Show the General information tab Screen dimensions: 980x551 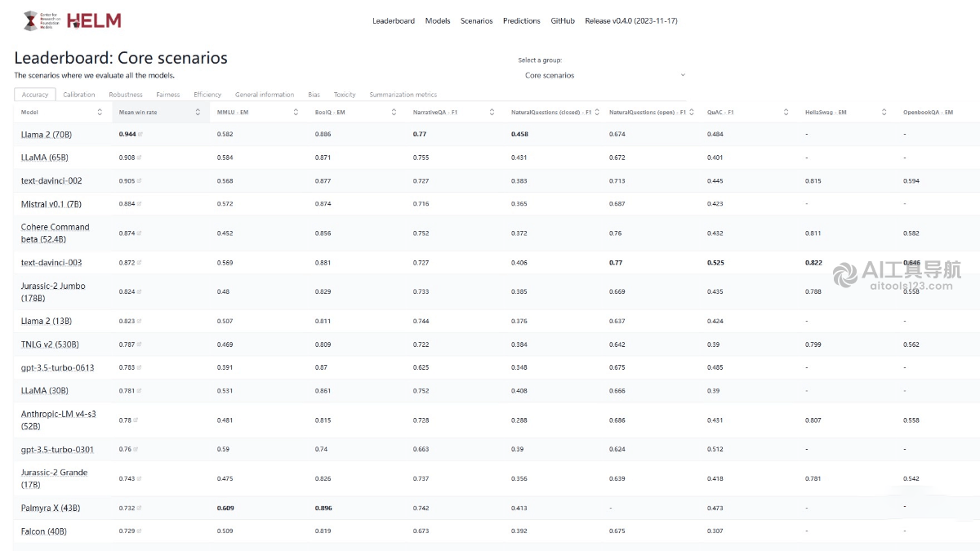[265, 95]
